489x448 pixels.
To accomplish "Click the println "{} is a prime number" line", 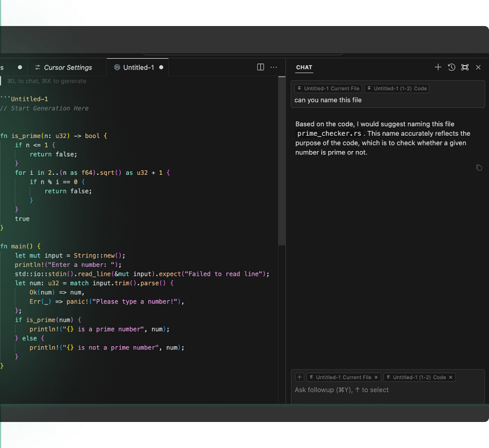I will (100, 329).
